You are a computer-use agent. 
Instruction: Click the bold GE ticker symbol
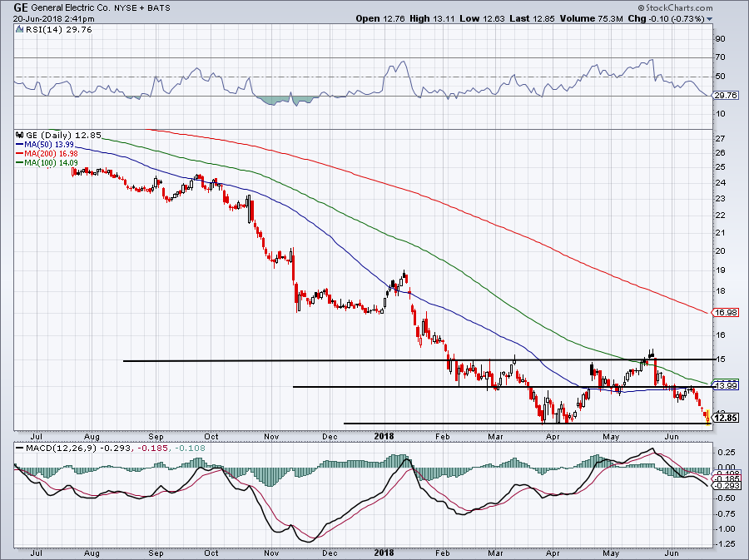coord(21,7)
